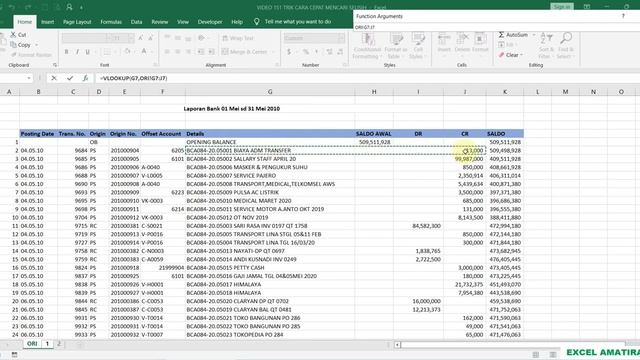Screen dimensions: 640x360
Task: Click the Cut scissors icon
Action: click(13, 35)
